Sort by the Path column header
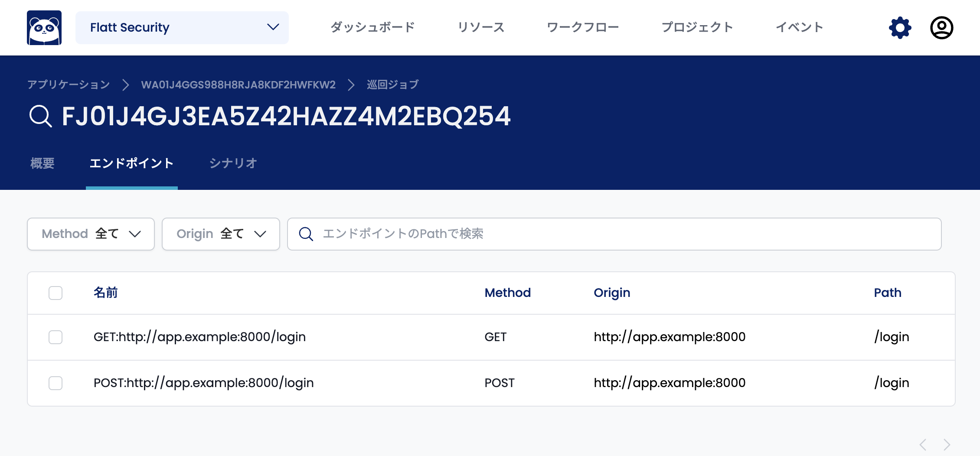Image resolution: width=980 pixels, height=456 pixels. click(x=888, y=293)
